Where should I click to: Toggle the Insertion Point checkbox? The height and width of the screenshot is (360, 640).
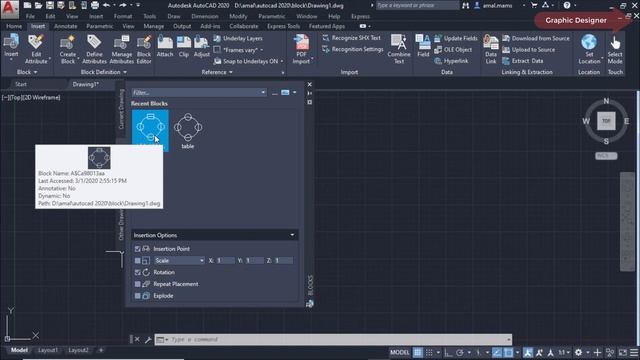(x=138, y=249)
